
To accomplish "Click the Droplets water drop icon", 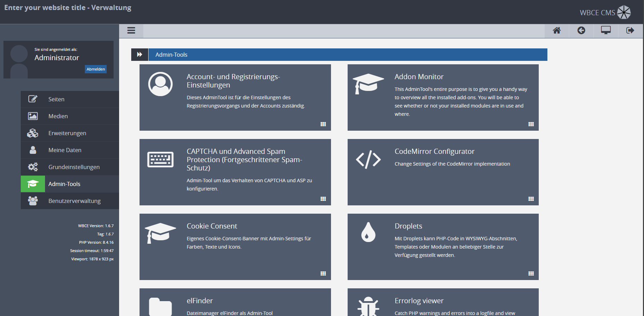I will point(368,232).
